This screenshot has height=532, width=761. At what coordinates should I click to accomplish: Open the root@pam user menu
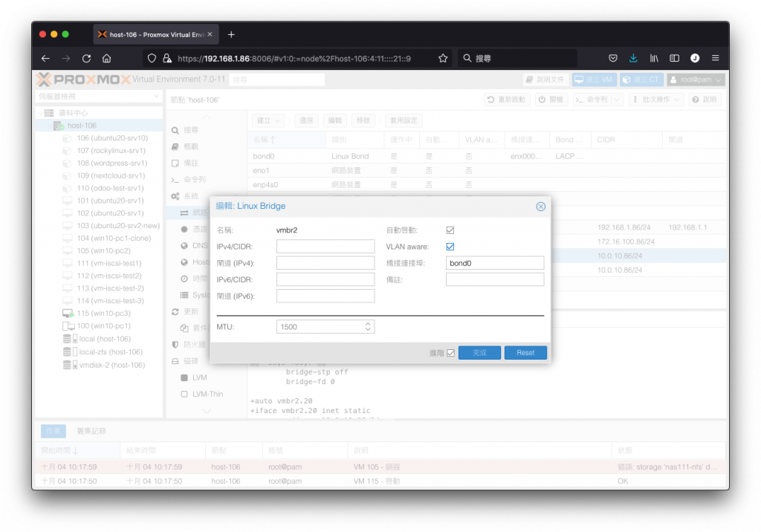pyautogui.click(x=696, y=80)
